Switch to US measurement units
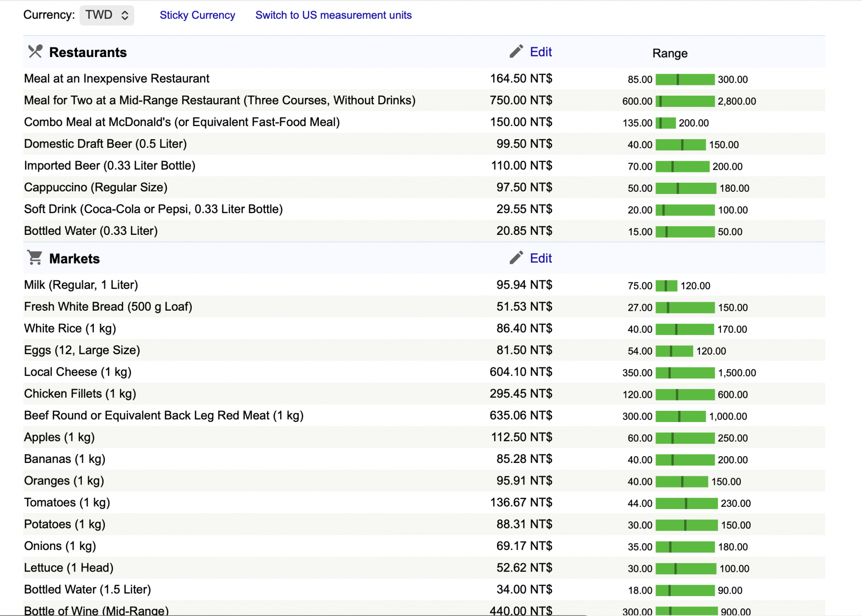 pos(333,15)
